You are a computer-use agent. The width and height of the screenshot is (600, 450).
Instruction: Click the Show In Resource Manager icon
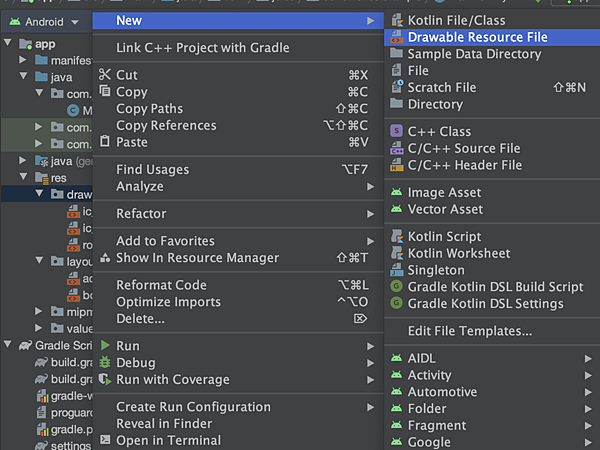tap(105, 258)
